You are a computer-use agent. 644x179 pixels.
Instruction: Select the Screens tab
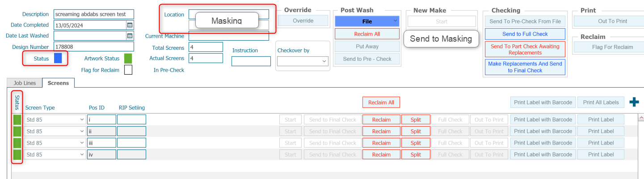coord(59,83)
